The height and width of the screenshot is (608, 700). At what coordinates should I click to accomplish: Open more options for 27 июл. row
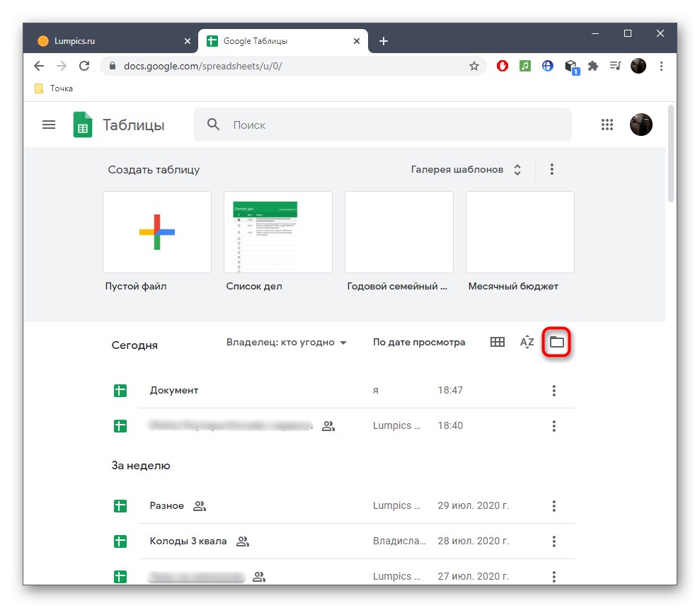pos(553,576)
